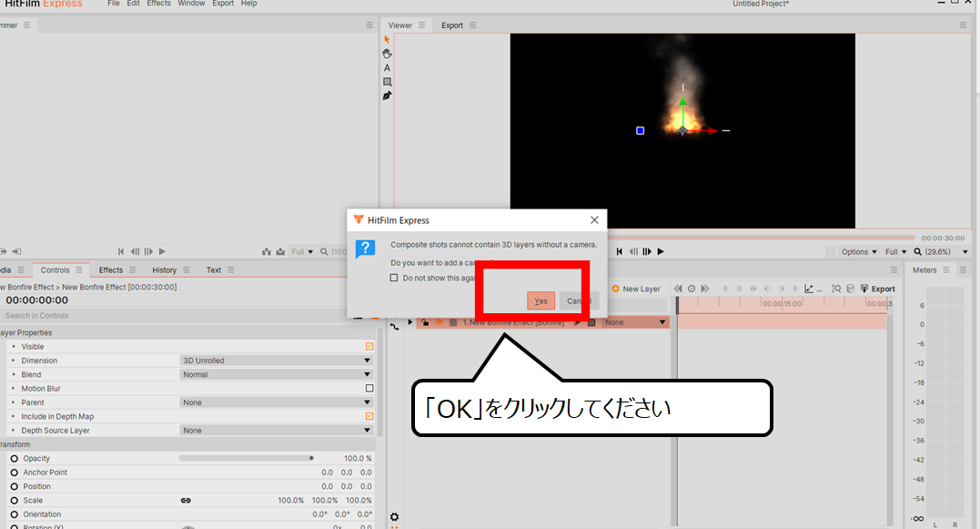Open the File menu
This screenshot has width=980, height=529.
[x=113, y=3]
